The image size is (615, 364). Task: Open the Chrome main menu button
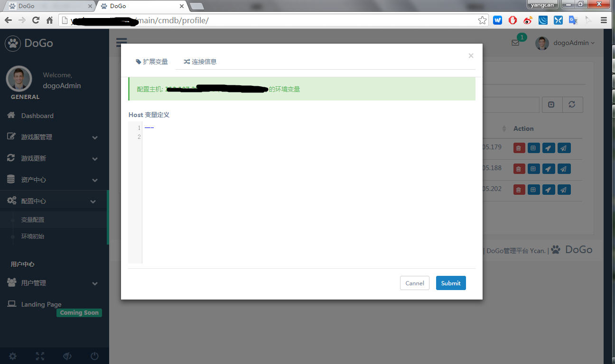[604, 20]
